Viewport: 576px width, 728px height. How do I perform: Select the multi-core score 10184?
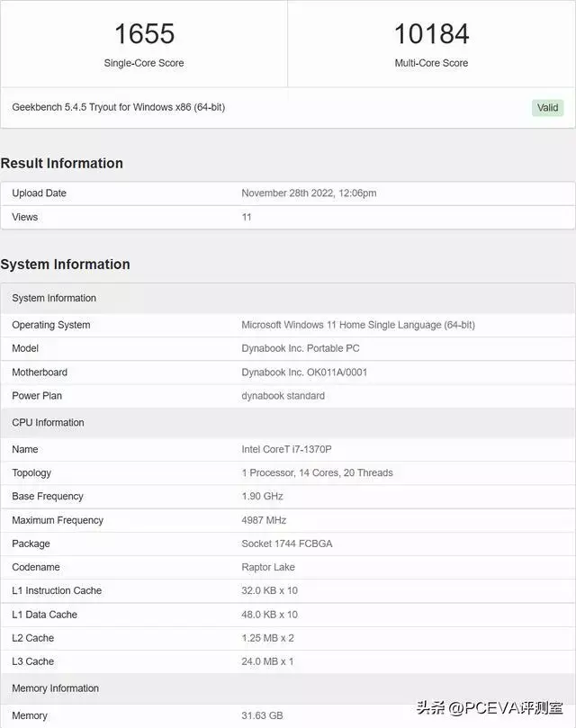coord(431,34)
